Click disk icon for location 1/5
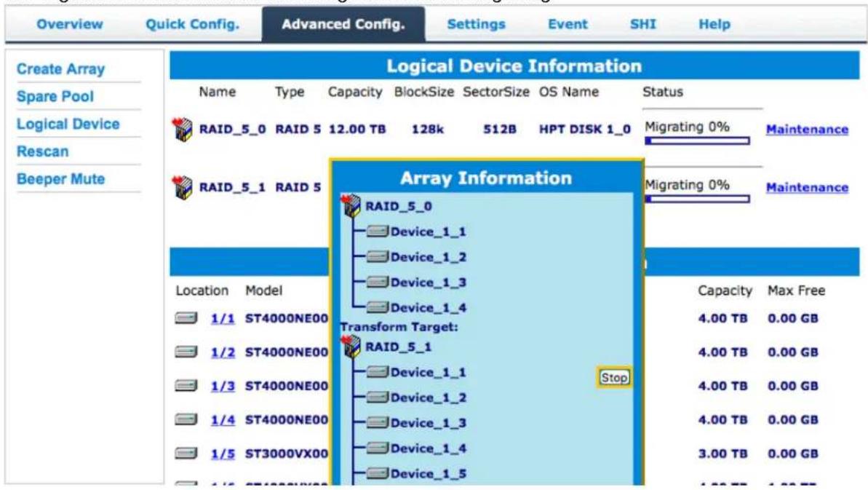 pyautogui.click(x=186, y=453)
